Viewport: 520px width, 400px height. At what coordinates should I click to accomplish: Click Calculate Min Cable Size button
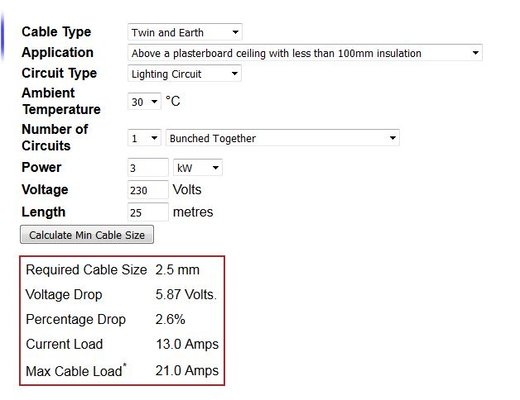click(87, 235)
